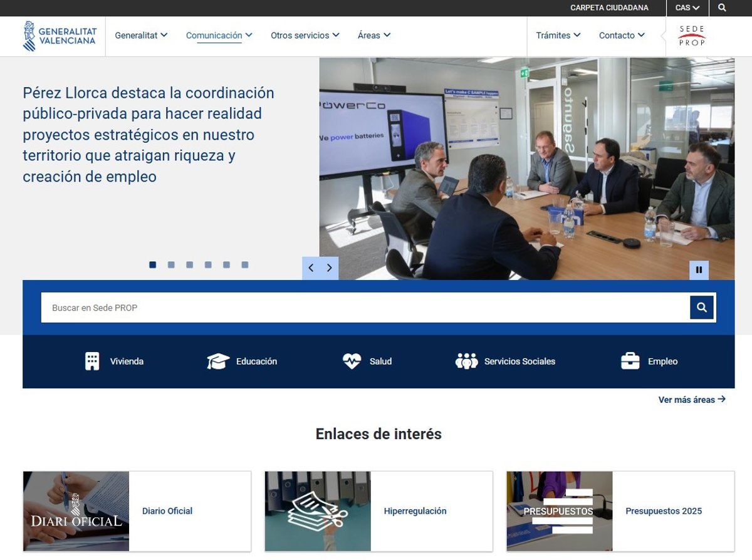Open the Áreas navigation menu
This screenshot has height=560, width=752.
coord(373,36)
